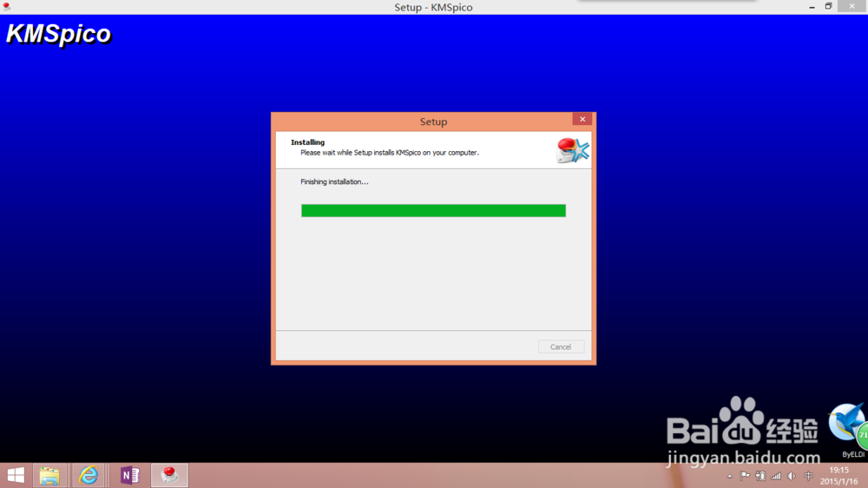Click the Chinese input method indicator
The image size is (868, 488).
click(x=809, y=476)
